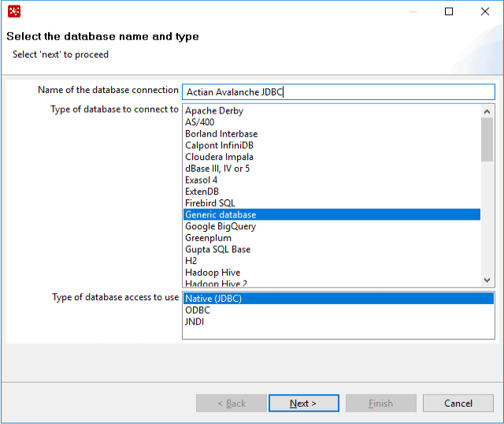Close the database wizard window
Image resolution: width=504 pixels, height=424 pixels.
(x=485, y=12)
